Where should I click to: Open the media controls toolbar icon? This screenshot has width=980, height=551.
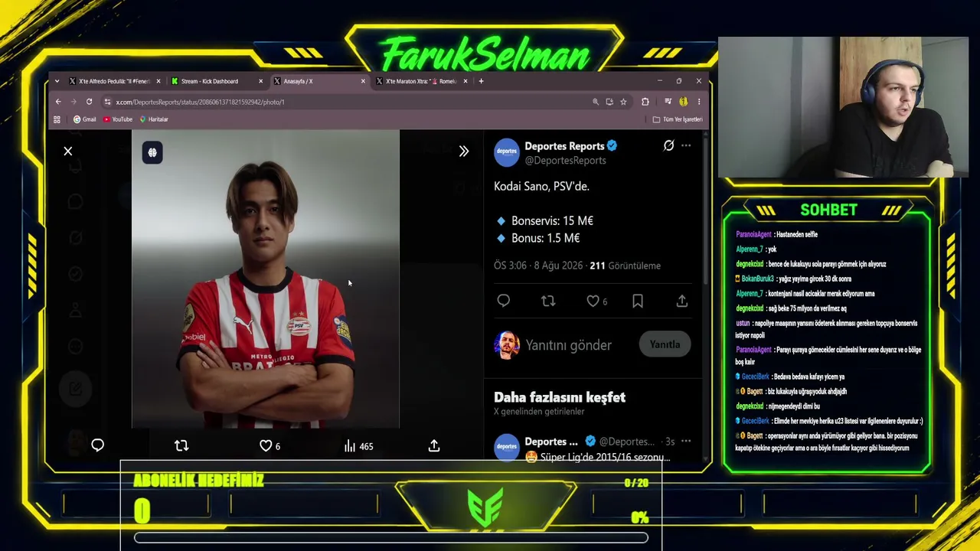pos(668,102)
